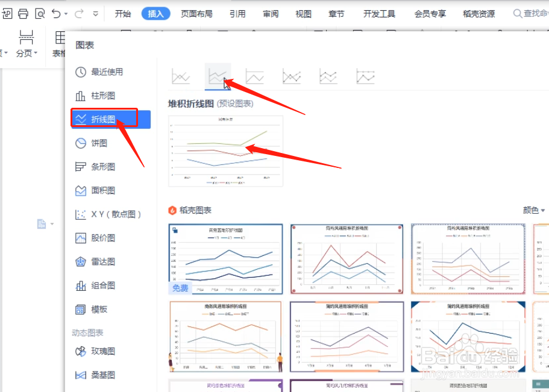Pick the stacked line chart subtype icon

point(218,76)
